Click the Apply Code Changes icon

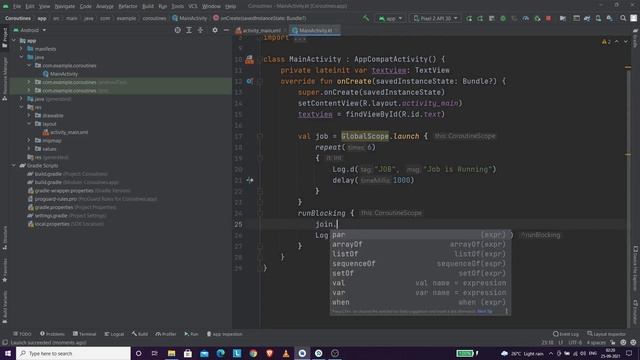480,18
